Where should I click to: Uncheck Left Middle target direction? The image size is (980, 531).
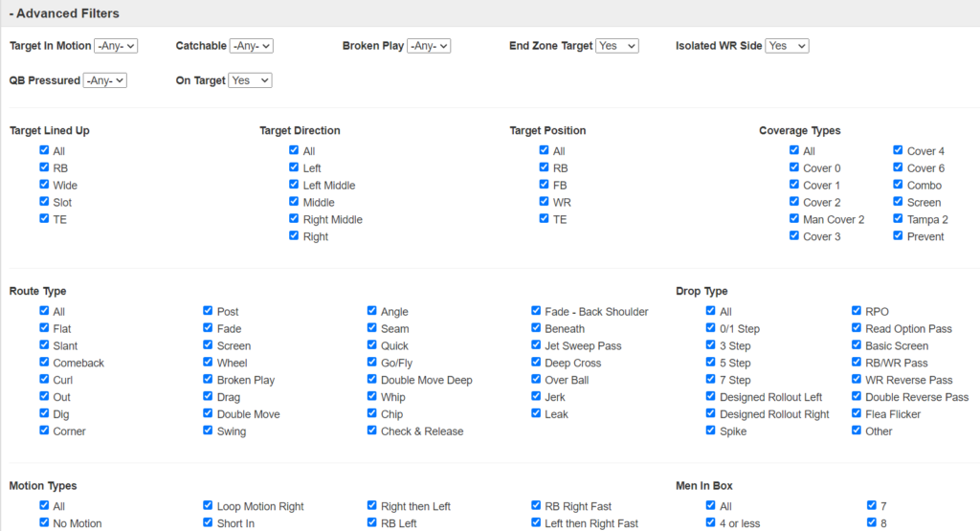[x=295, y=185]
